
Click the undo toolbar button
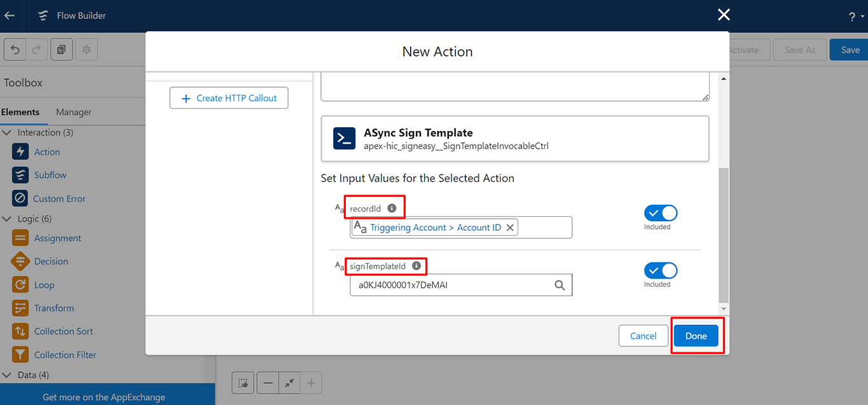(15, 50)
